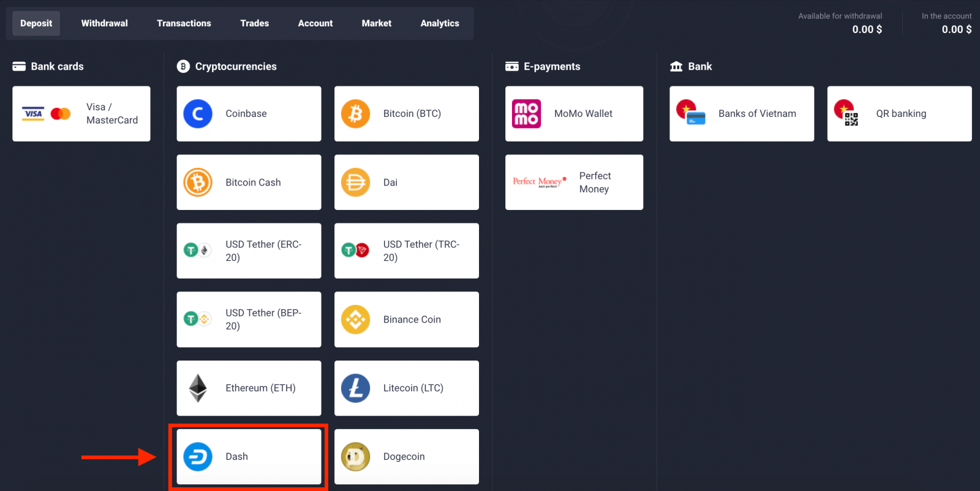Click the Ethereum diamond icon
Screen dimensions: 980x491
pyautogui.click(x=198, y=388)
